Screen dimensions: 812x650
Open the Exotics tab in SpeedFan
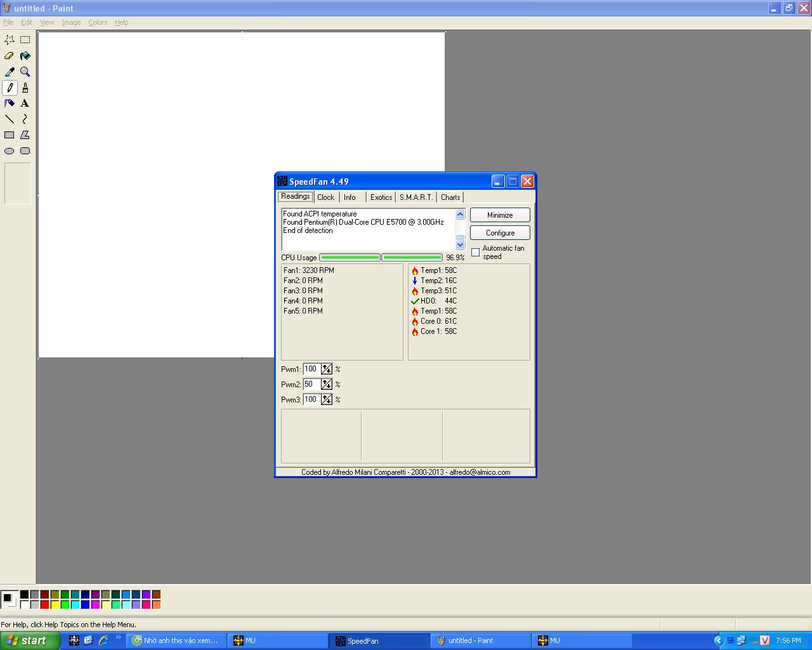[381, 197]
